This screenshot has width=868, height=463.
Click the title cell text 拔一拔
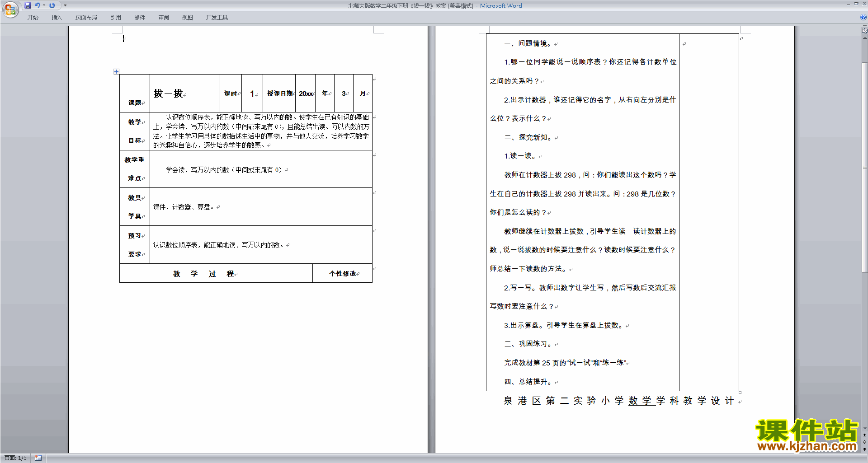pos(168,94)
